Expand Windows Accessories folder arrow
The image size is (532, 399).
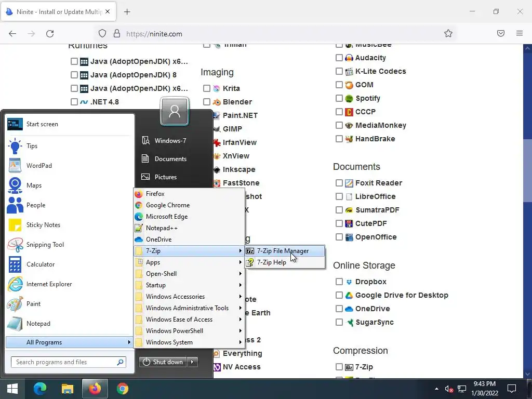[240, 297]
